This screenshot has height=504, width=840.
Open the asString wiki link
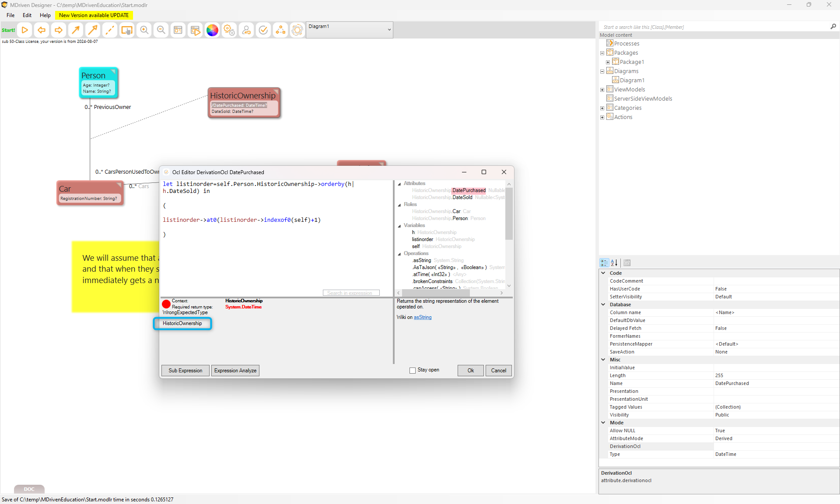[x=423, y=318]
